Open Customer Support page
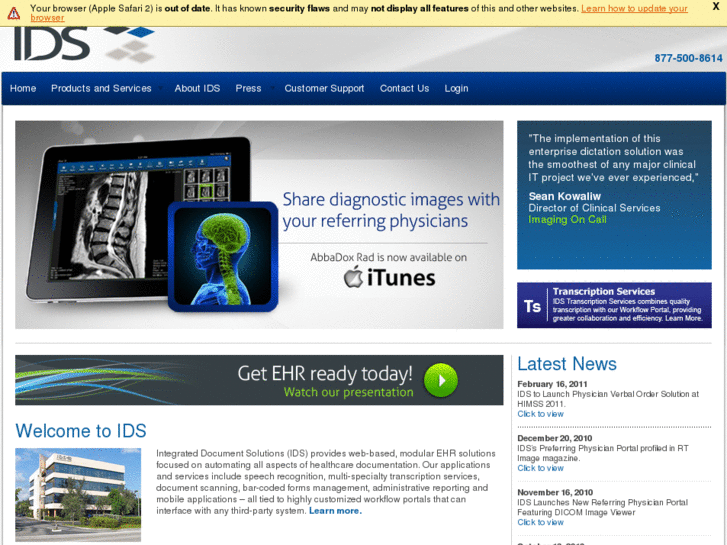The height and width of the screenshot is (545, 727). [324, 88]
